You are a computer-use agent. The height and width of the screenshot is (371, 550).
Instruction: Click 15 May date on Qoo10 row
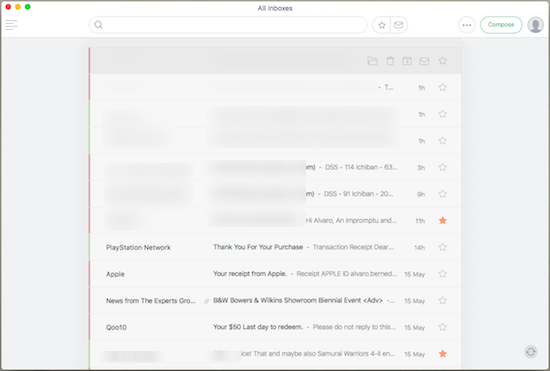(x=414, y=328)
